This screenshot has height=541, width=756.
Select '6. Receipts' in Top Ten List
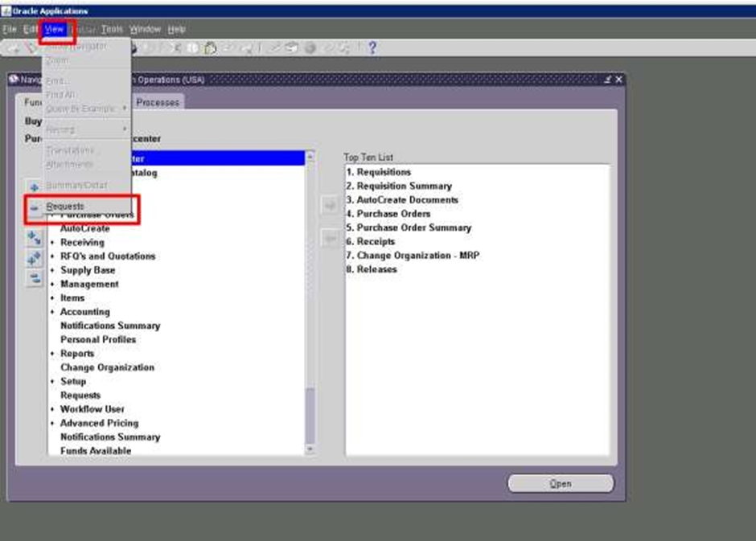(371, 242)
